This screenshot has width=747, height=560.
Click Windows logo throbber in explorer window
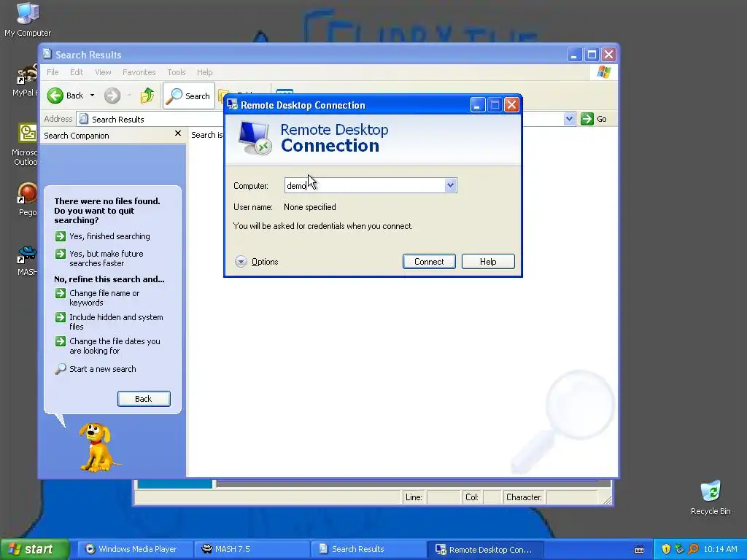click(x=603, y=72)
